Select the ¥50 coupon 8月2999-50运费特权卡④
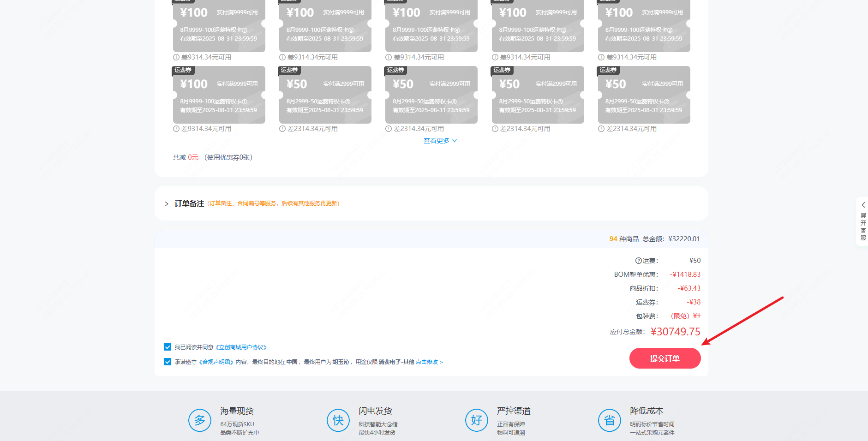Viewport: 868px width, 441px height. [431, 95]
